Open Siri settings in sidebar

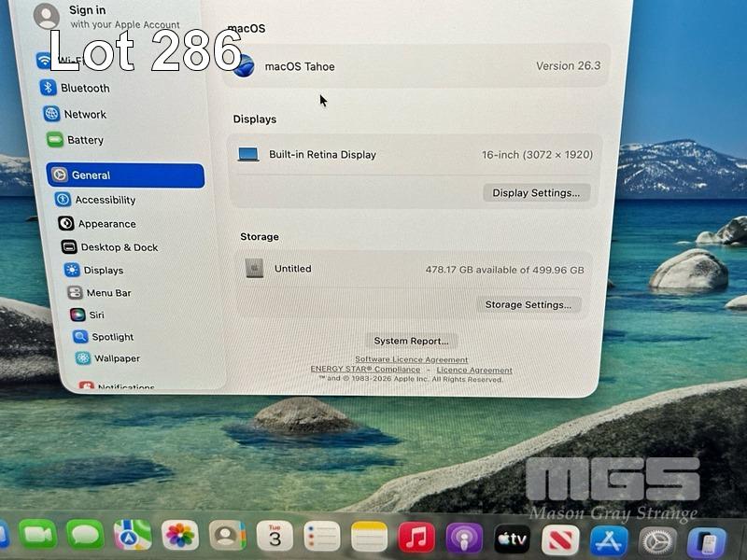point(96,315)
